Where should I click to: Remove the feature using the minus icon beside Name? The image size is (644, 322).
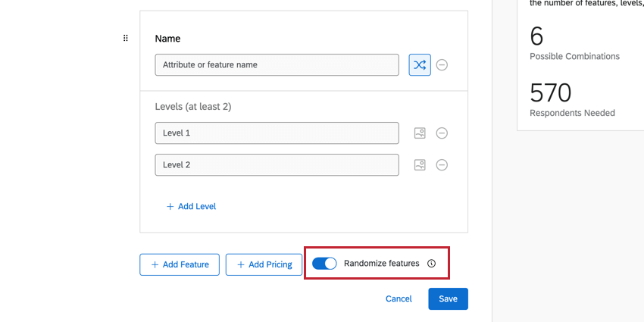[x=442, y=65]
